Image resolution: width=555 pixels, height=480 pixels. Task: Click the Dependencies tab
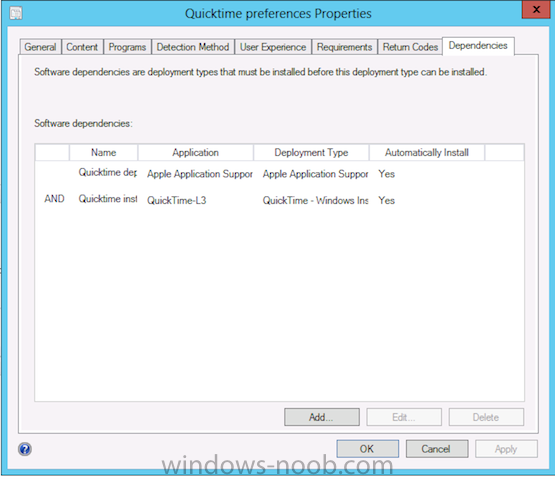pyautogui.click(x=478, y=46)
